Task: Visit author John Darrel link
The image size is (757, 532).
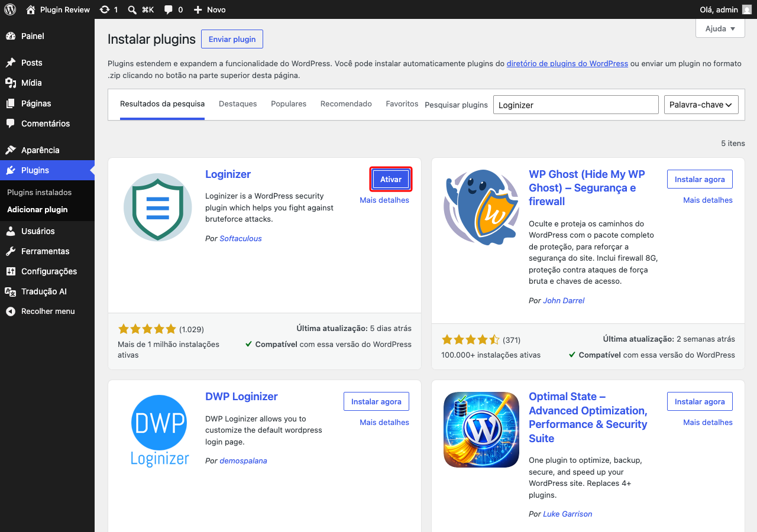Action: (564, 301)
